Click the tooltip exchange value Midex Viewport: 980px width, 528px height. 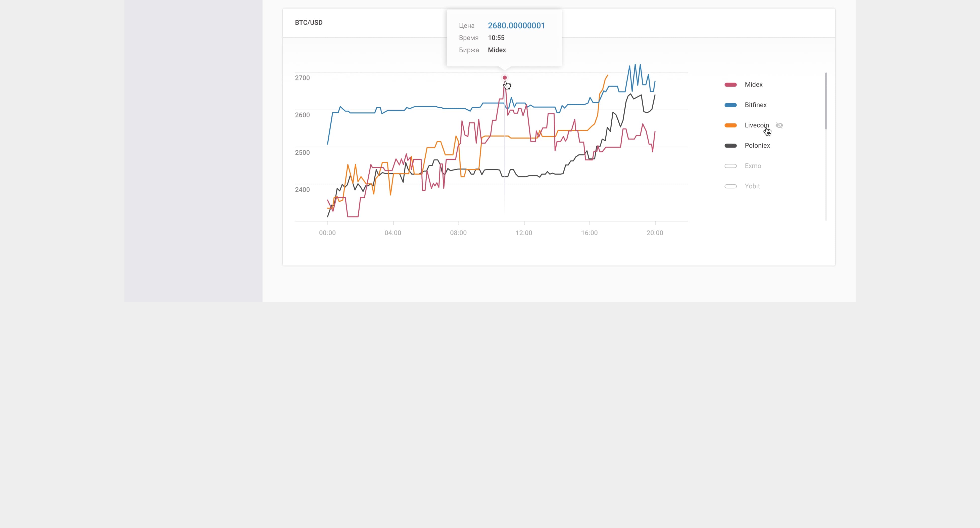point(497,50)
